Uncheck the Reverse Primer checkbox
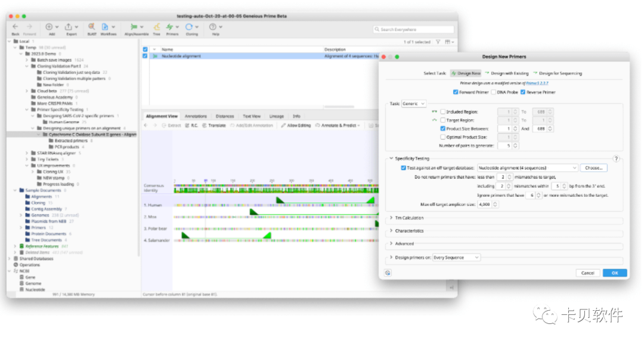The height and width of the screenshot is (343, 644). click(523, 92)
